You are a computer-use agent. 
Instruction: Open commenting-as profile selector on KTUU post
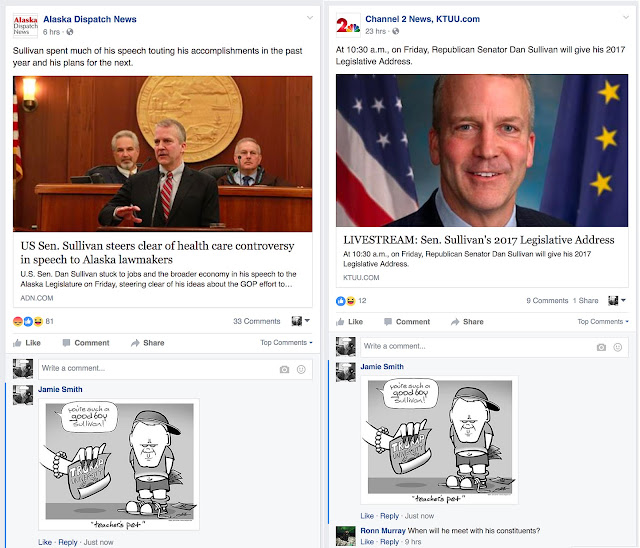(617, 301)
